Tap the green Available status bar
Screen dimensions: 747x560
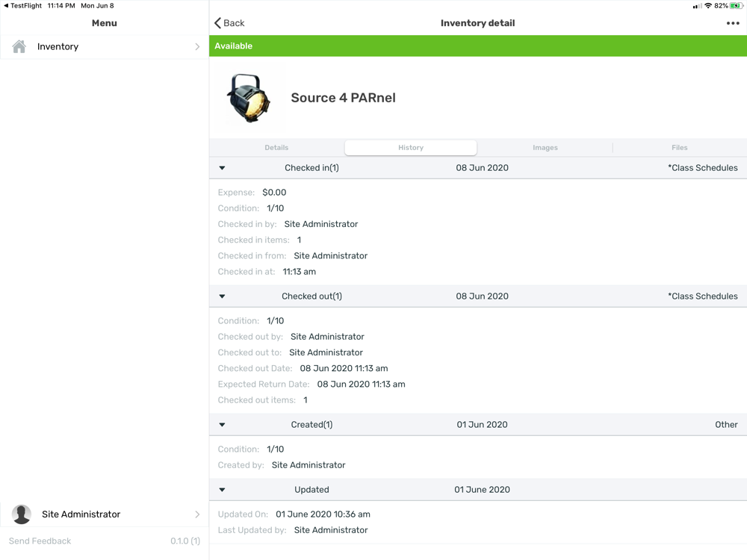(x=478, y=46)
